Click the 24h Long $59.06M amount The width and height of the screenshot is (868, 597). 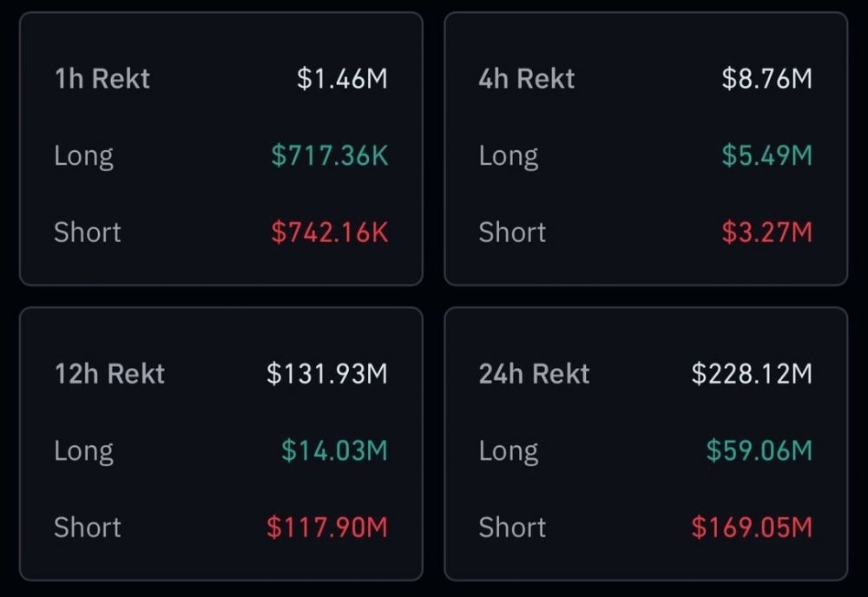click(759, 450)
